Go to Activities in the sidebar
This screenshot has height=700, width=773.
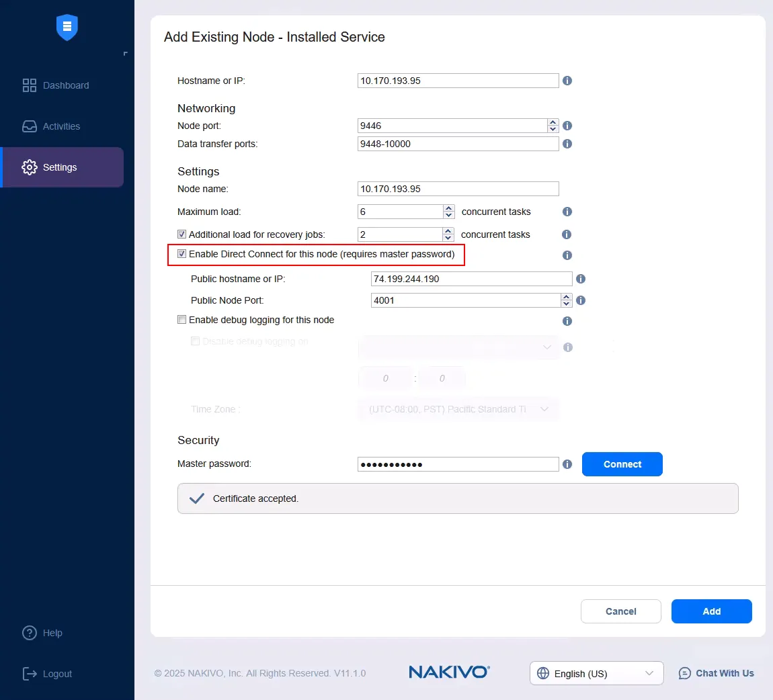pos(51,126)
